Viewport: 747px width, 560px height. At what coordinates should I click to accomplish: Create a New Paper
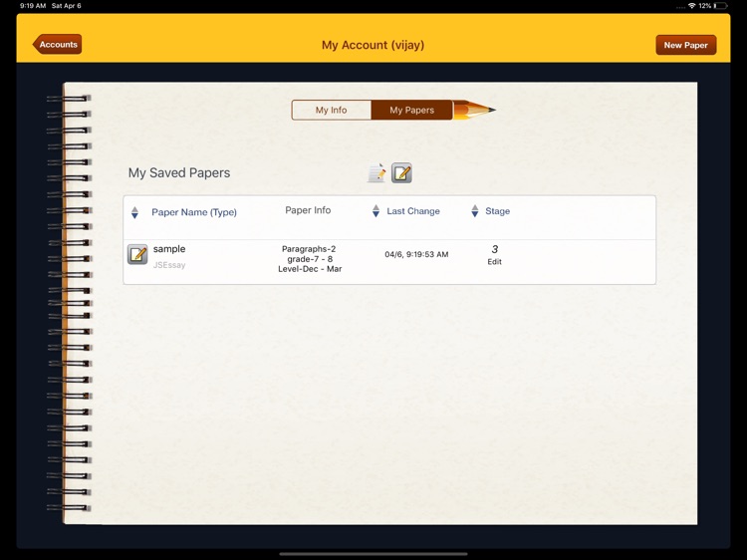point(685,45)
